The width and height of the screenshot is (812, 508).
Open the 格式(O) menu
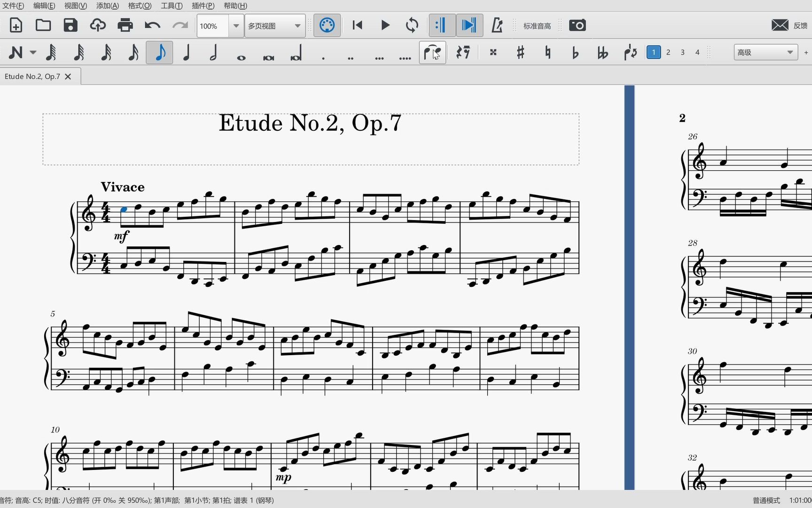[x=140, y=6]
